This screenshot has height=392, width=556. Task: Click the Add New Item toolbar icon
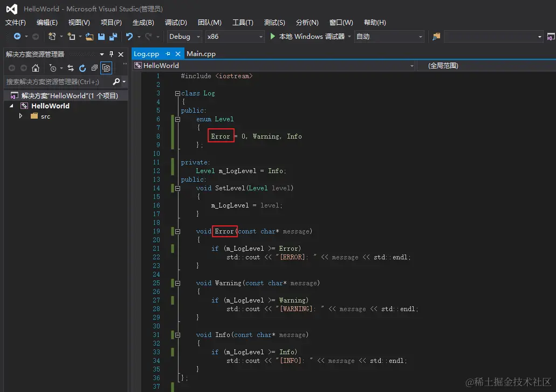point(71,37)
